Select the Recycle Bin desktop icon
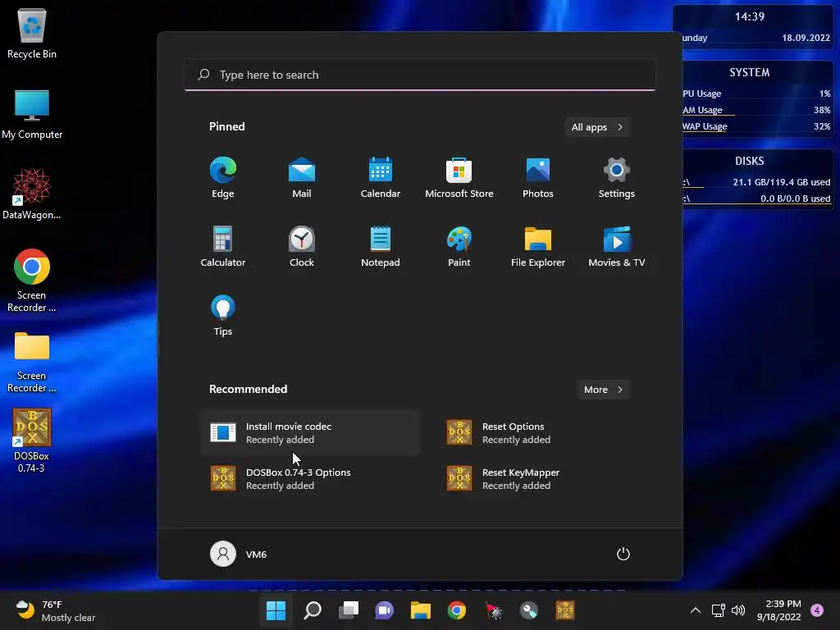The image size is (840, 630). pyautogui.click(x=32, y=33)
